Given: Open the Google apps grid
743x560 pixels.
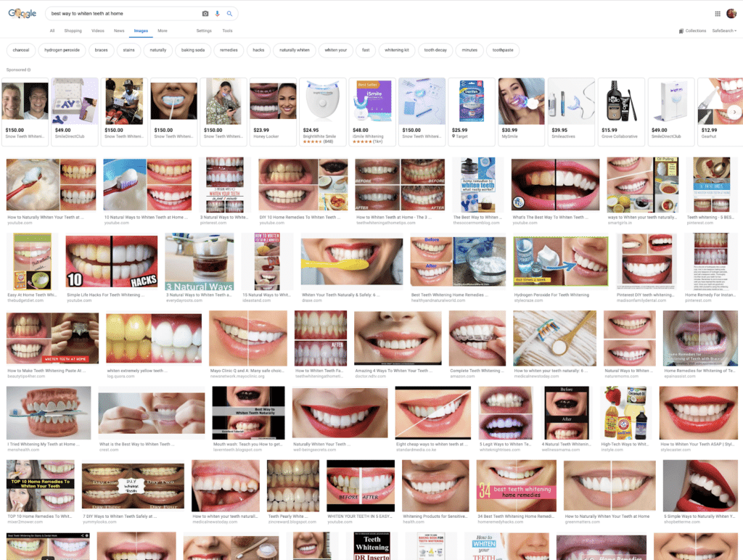Looking at the screenshot, I should tap(718, 13).
